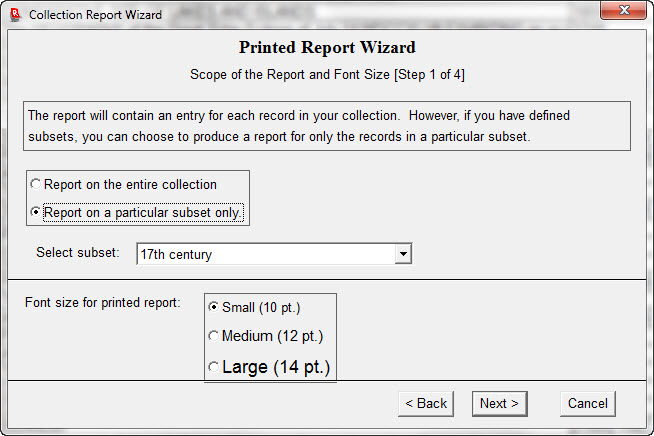Cancel the report wizard

click(x=587, y=403)
